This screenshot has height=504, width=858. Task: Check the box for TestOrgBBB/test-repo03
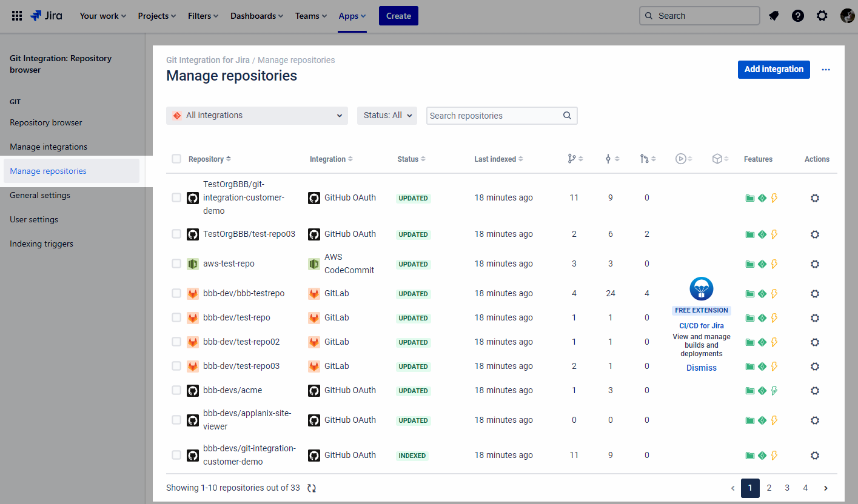pyautogui.click(x=176, y=234)
